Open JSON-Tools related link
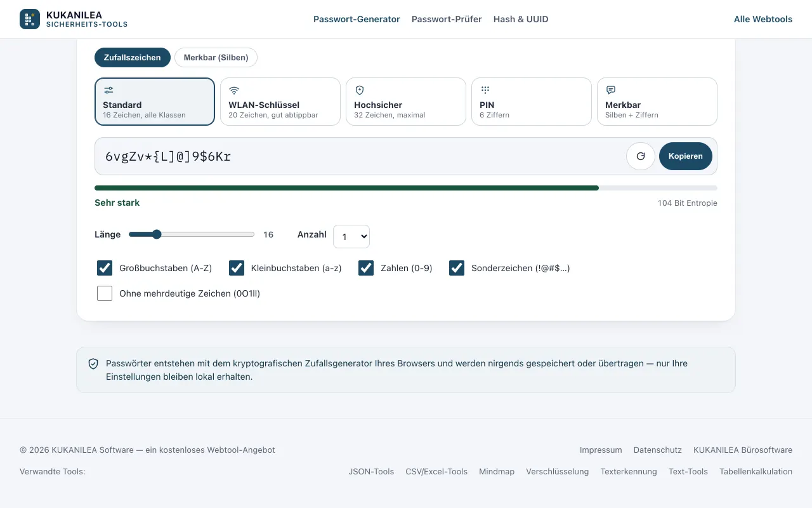Screen dimensions: 812x508 pos(371,471)
